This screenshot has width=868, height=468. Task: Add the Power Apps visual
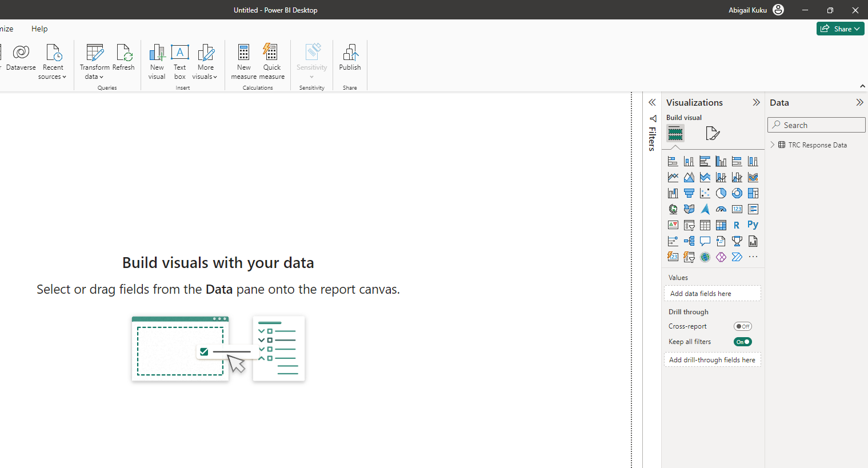coord(721,257)
